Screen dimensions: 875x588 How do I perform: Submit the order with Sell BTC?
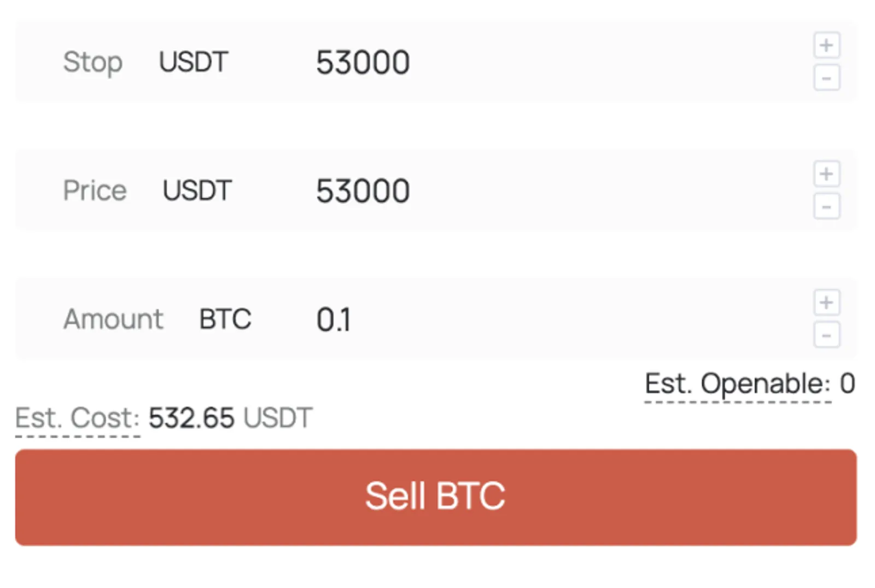tap(435, 497)
